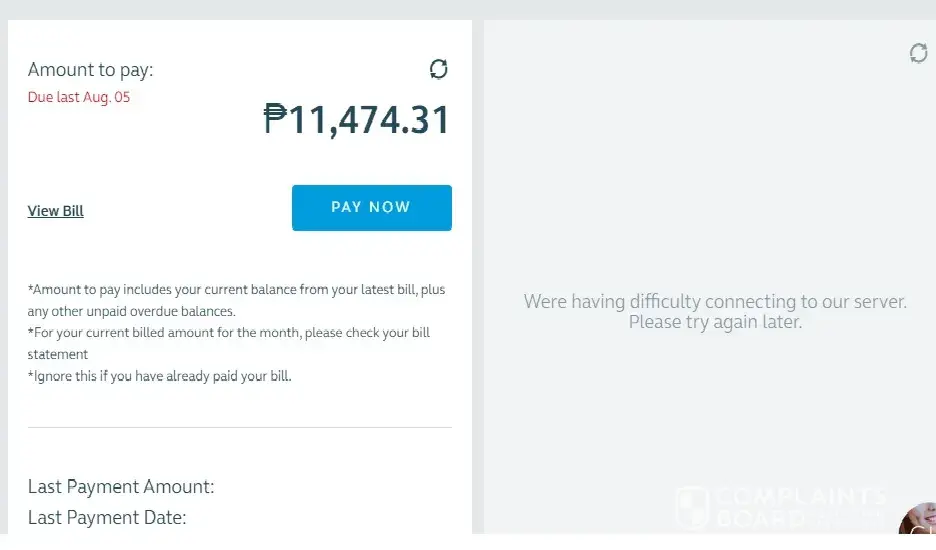Click the Complaints Board shield logo

692,508
